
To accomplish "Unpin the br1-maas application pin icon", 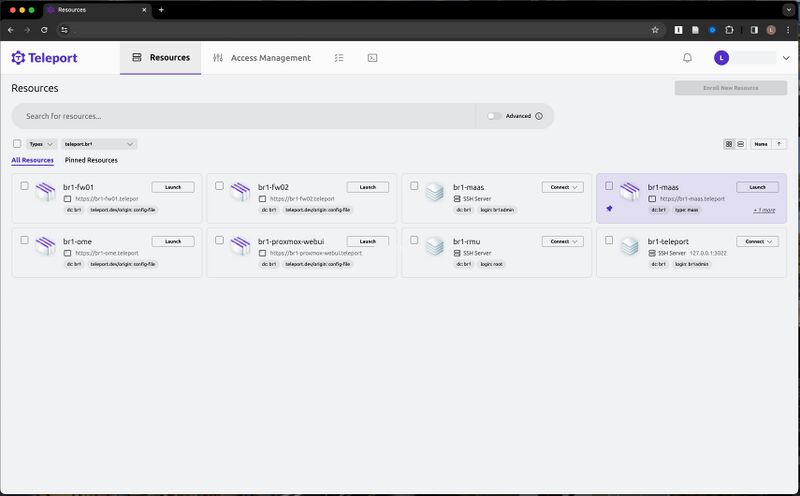I will point(609,208).
